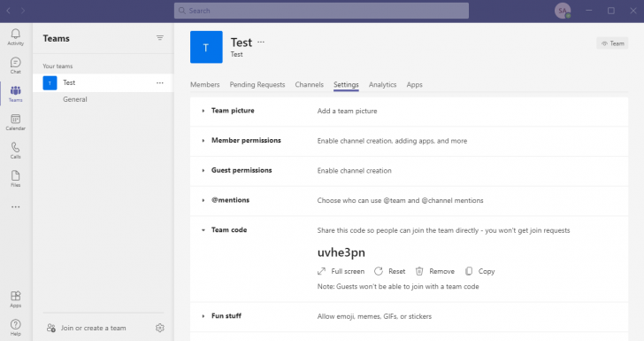
Task: Click the guests note under team code
Action: (398, 286)
